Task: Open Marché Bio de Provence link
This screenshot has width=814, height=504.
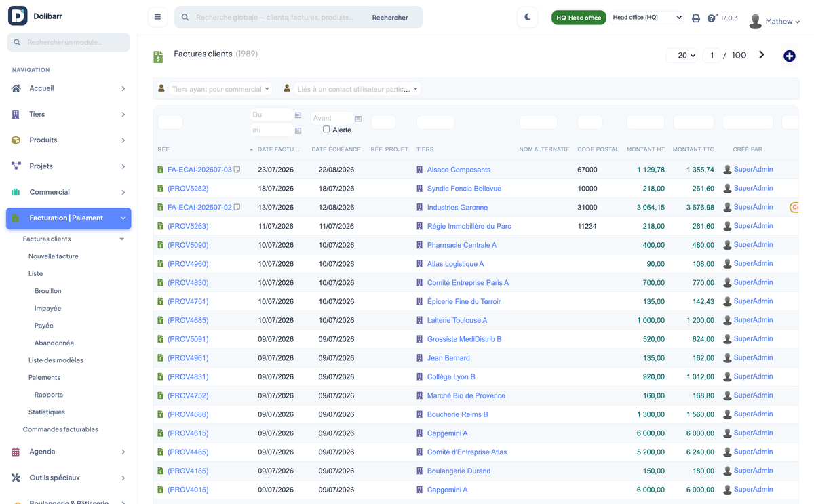Action: (466, 395)
